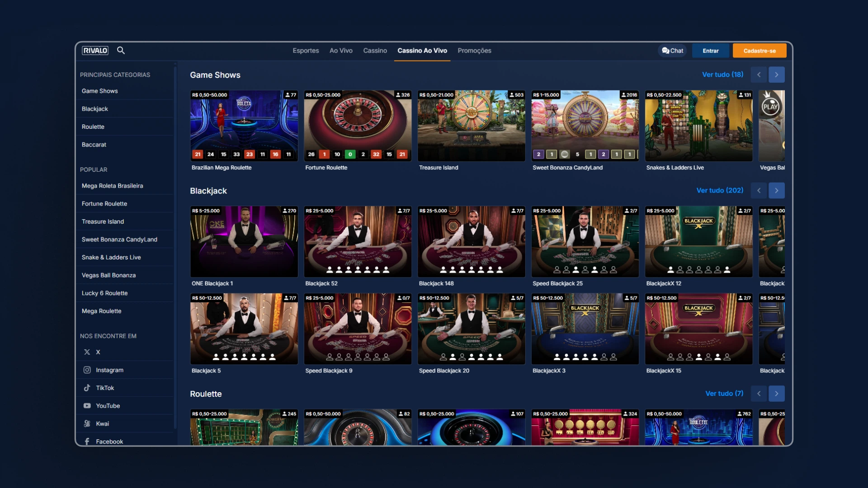Select Sweet Bonanza CandyLand in the sidebar

[119, 239]
